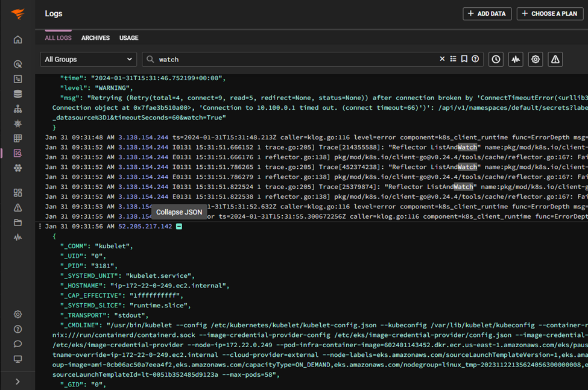Save search with the bookmark icon

point(464,59)
